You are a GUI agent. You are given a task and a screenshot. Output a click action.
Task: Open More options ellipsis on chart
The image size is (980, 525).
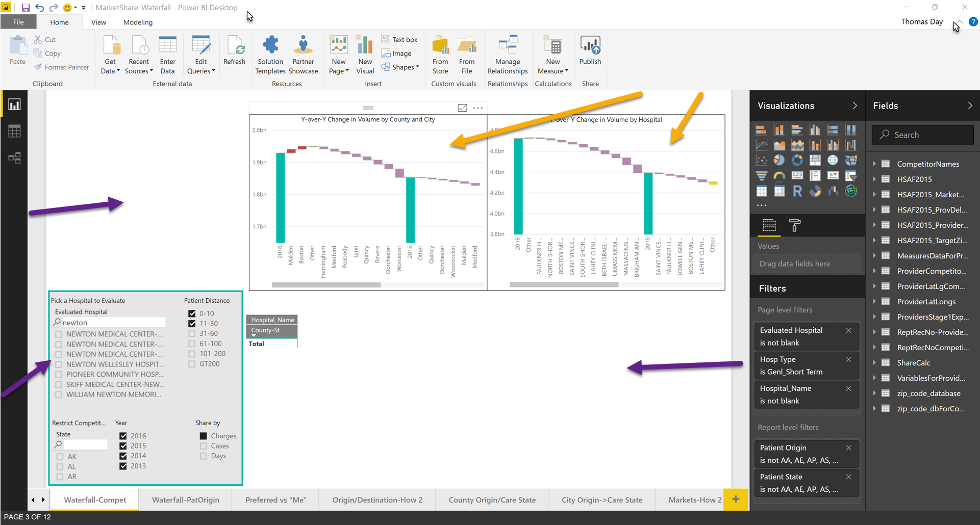tap(478, 108)
